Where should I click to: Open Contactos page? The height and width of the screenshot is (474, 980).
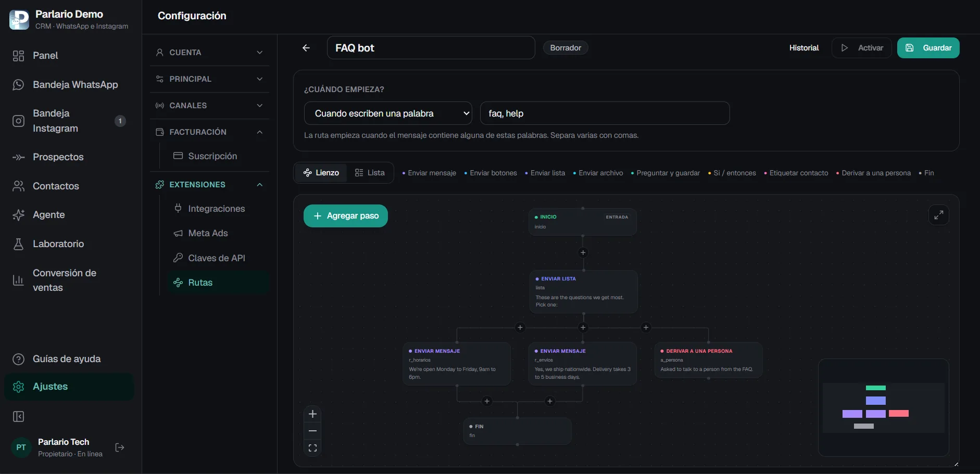(69, 186)
